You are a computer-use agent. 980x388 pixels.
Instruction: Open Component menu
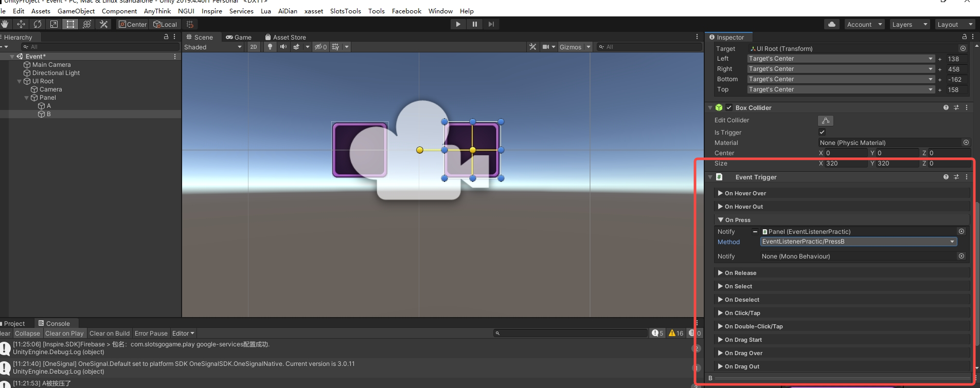tap(119, 11)
